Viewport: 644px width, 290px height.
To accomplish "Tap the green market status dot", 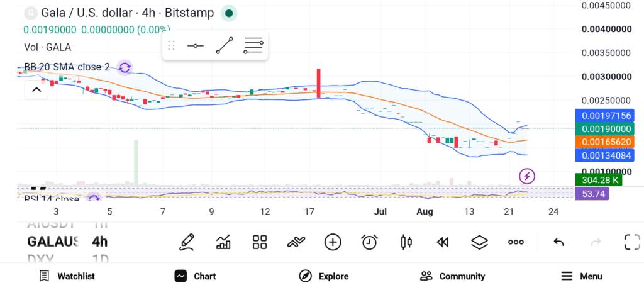I will 229,13.
